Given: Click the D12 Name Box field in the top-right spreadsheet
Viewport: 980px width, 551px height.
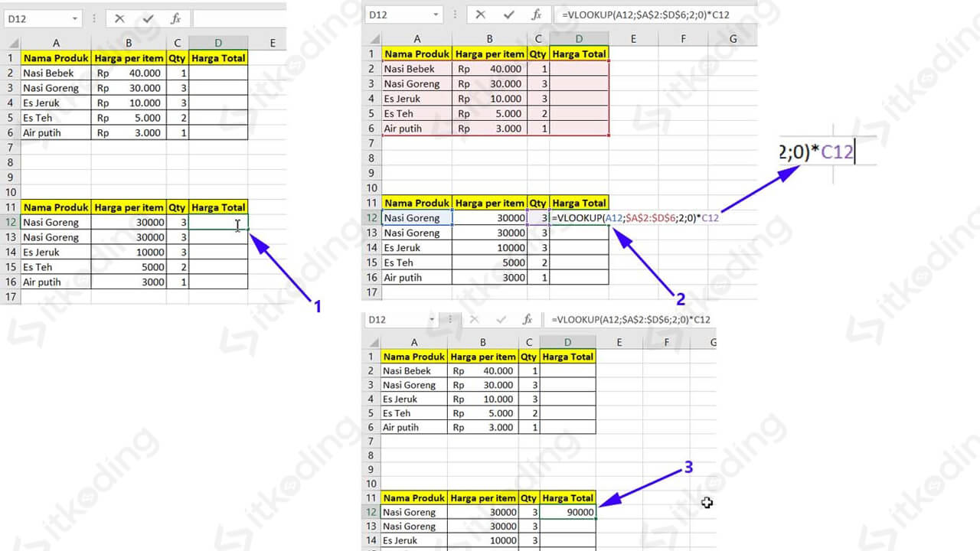Looking at the screenshot, I should (397, 15).
